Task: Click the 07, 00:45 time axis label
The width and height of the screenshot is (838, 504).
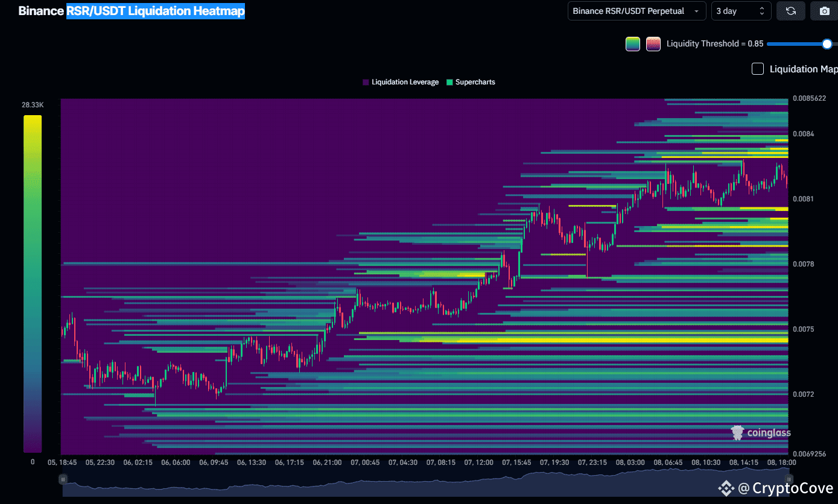Action: pyautogui.click(x=364, y=462)
